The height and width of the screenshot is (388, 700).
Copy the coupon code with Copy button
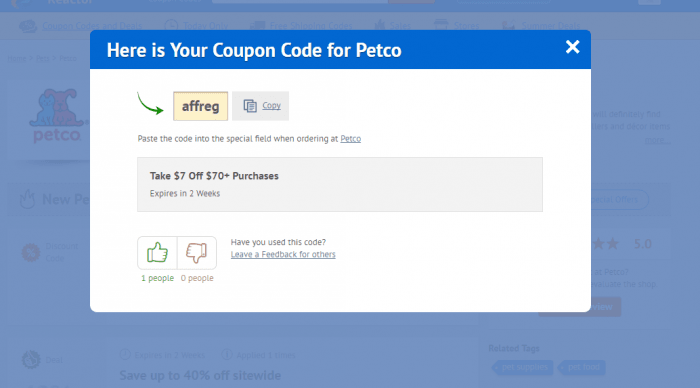(260, 106)
